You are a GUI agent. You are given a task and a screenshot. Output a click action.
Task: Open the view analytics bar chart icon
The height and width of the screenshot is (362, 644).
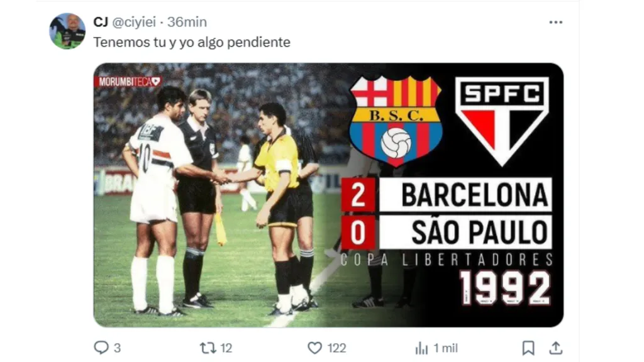point(421,348)
